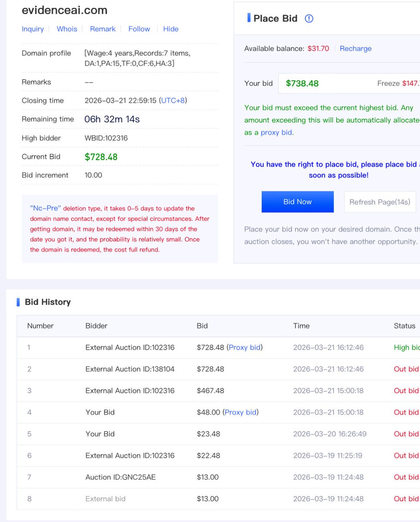Select the evidenceai.com domain title

(x=64, y=10)
